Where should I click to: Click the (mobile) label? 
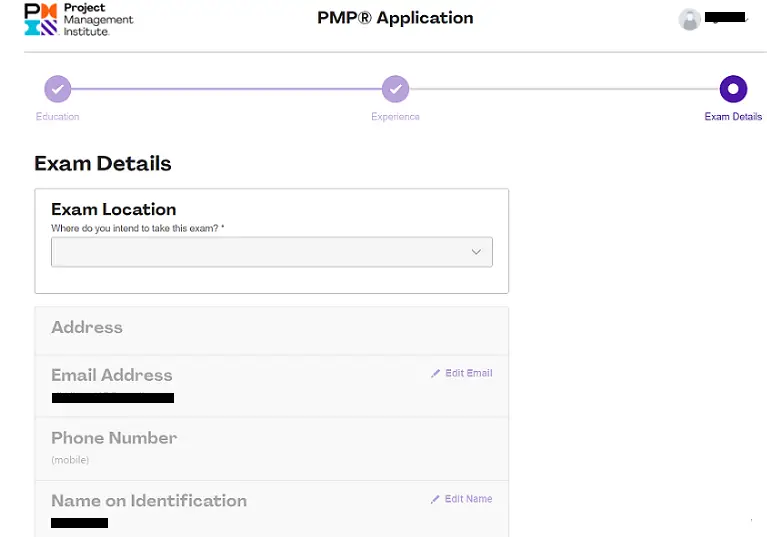(x=70, y=460)
